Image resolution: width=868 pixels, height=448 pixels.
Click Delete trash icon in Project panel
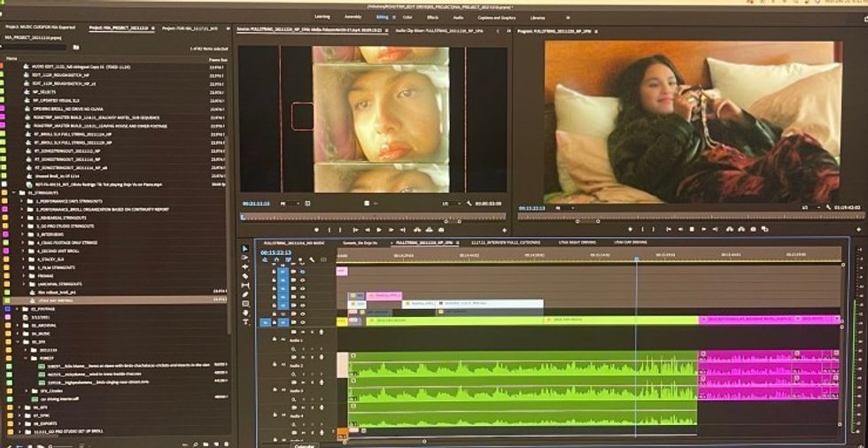(225, 444)
